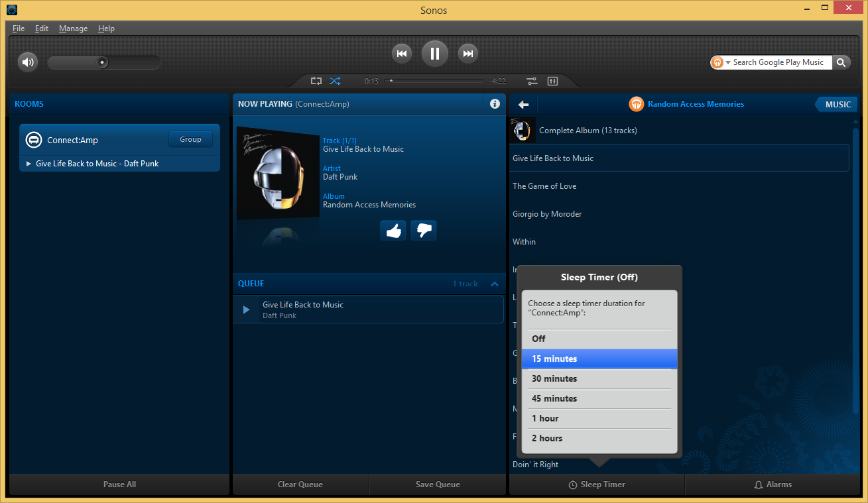Open the File menu
This screenshot has width=868, height=503.
(x=19, y=28)
